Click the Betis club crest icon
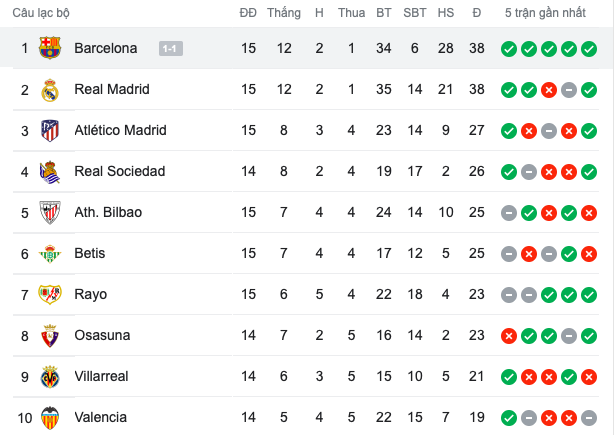The image size is (614, 435). 50,253
